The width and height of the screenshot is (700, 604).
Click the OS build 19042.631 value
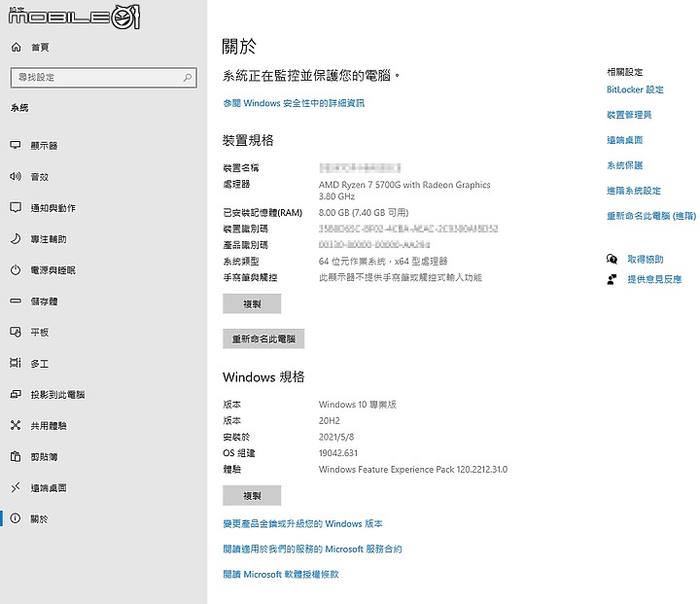338,453
